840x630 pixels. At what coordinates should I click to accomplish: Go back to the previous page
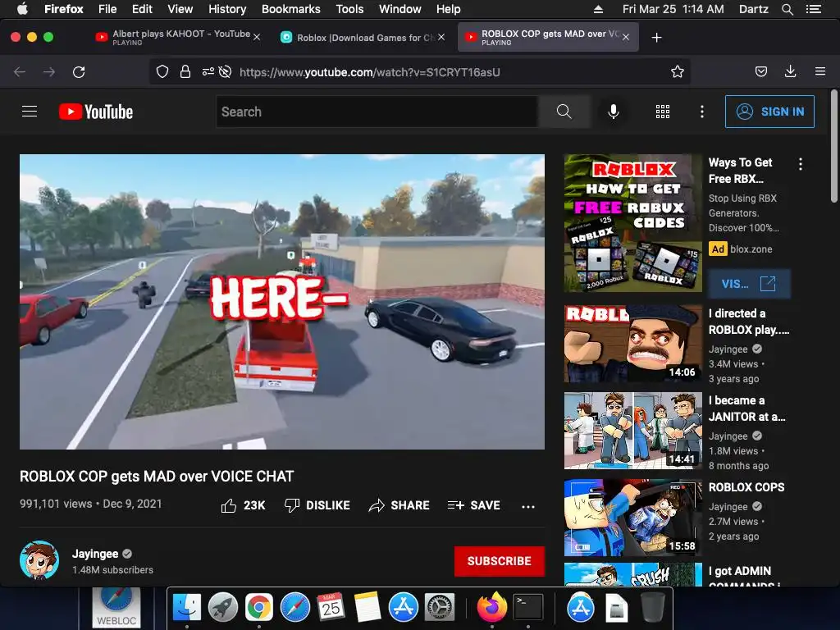(20, 72)
